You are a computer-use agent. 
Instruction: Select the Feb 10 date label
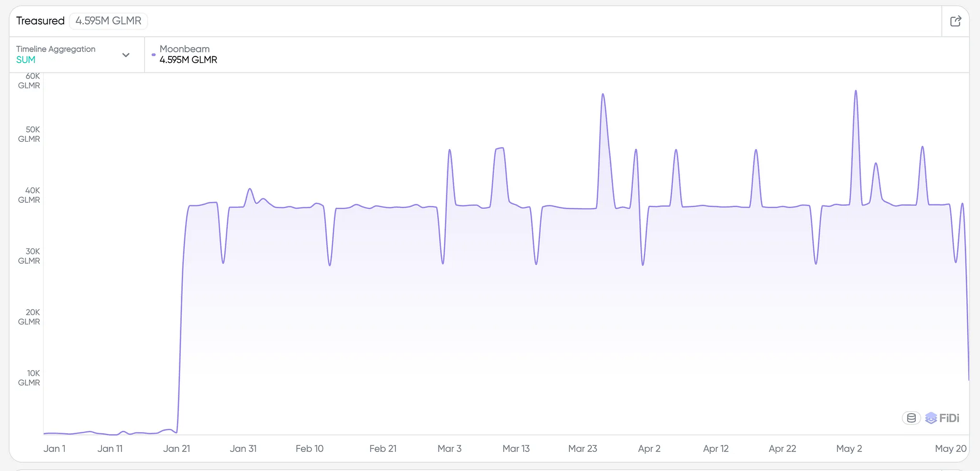(x=310, y=448)
